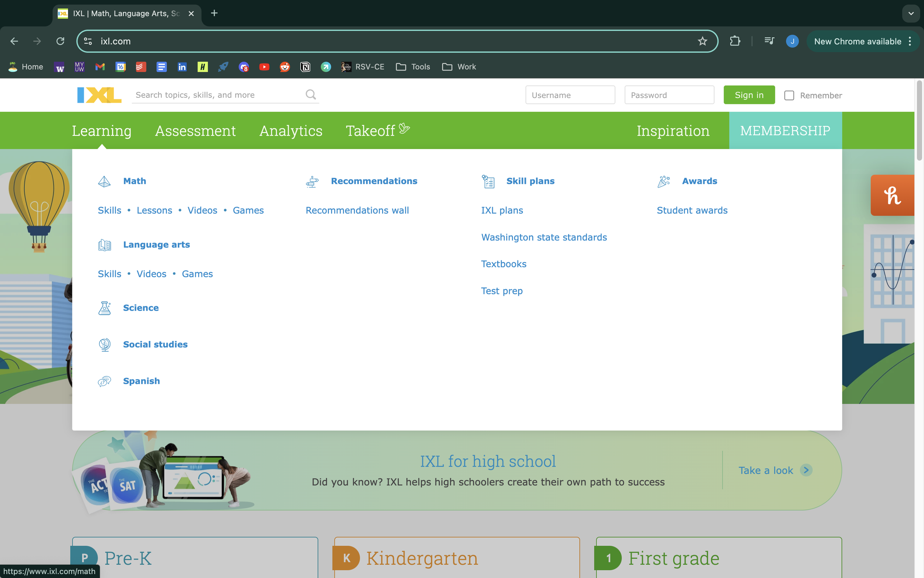Click the Science flask icon
The width and height of the screenshot is (924, 578).
[x=104, y=308]
